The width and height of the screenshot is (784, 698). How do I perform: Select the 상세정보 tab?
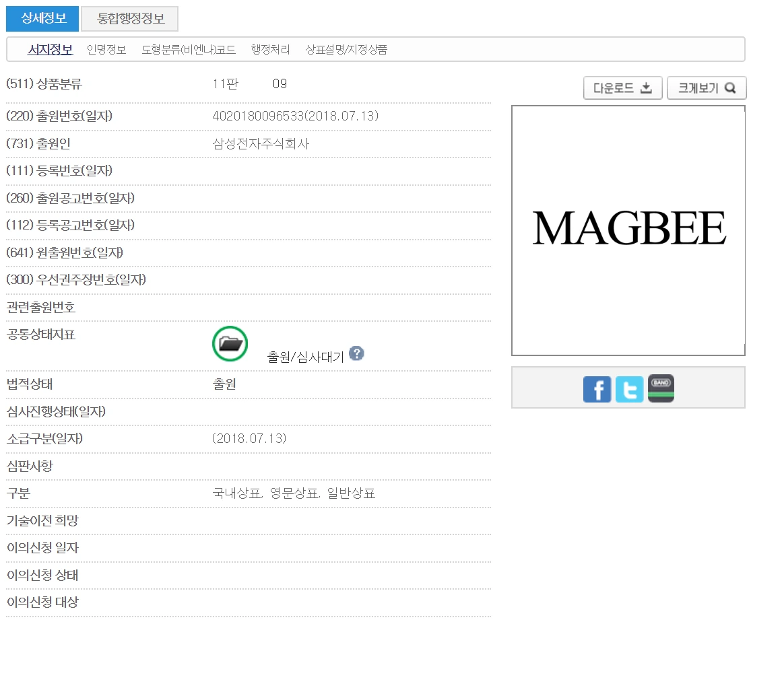(x=42, y=18)
